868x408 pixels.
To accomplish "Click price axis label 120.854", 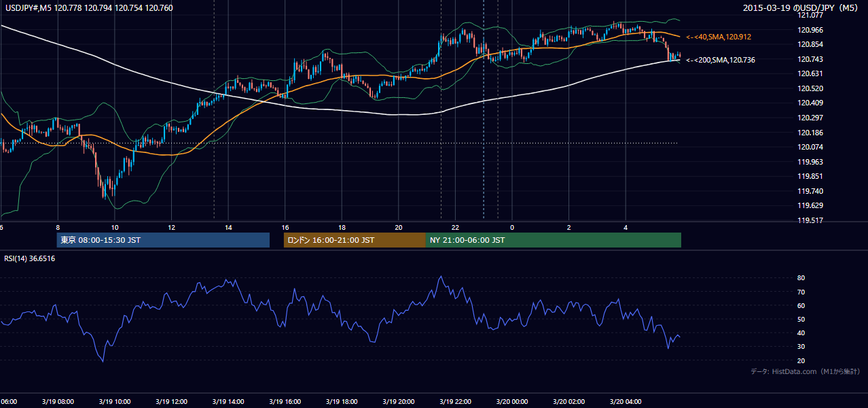I will (810, 44).
